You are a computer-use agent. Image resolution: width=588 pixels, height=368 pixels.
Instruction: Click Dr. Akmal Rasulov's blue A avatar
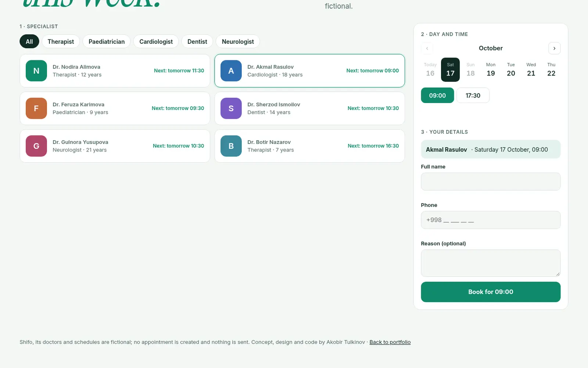click(x=231, y=71)
